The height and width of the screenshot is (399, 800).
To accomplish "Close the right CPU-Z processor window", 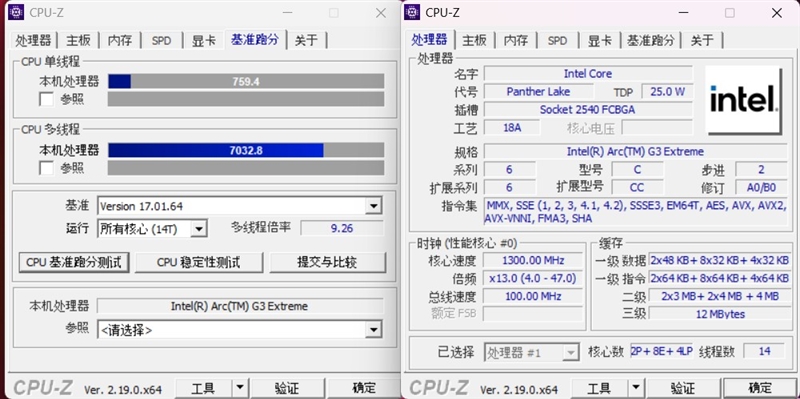I will click(777, 13).
